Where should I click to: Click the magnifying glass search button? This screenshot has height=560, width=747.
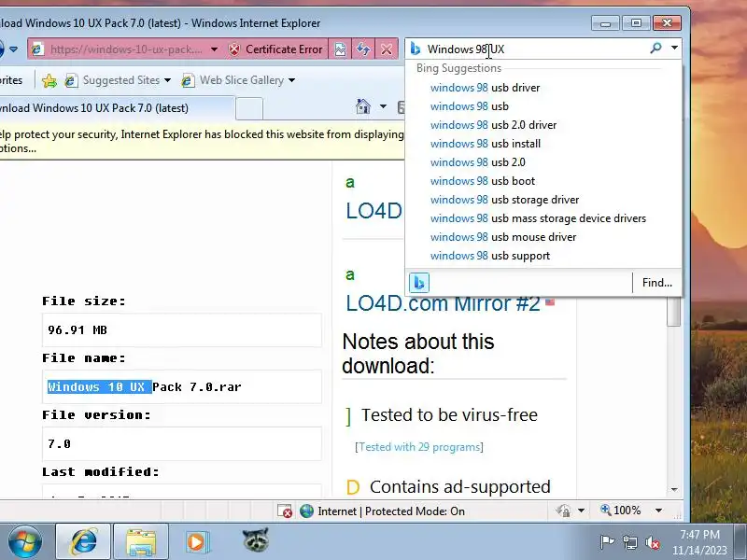(656, 48)
